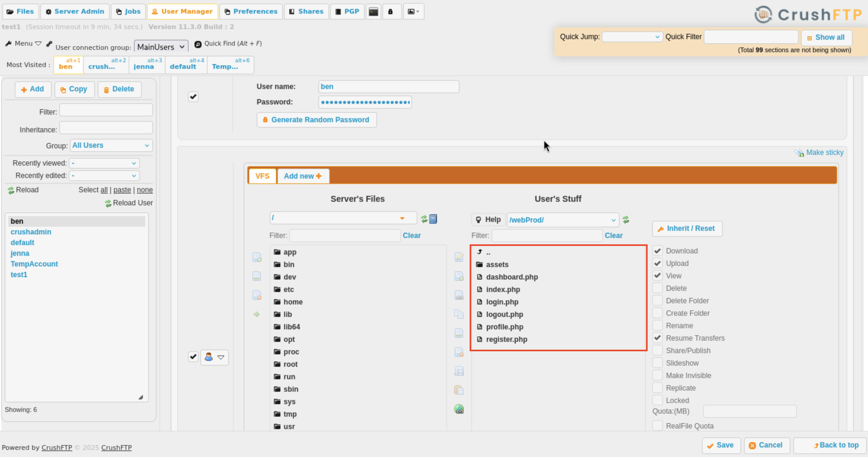Click the padlock icon in top toolbar

390,12
